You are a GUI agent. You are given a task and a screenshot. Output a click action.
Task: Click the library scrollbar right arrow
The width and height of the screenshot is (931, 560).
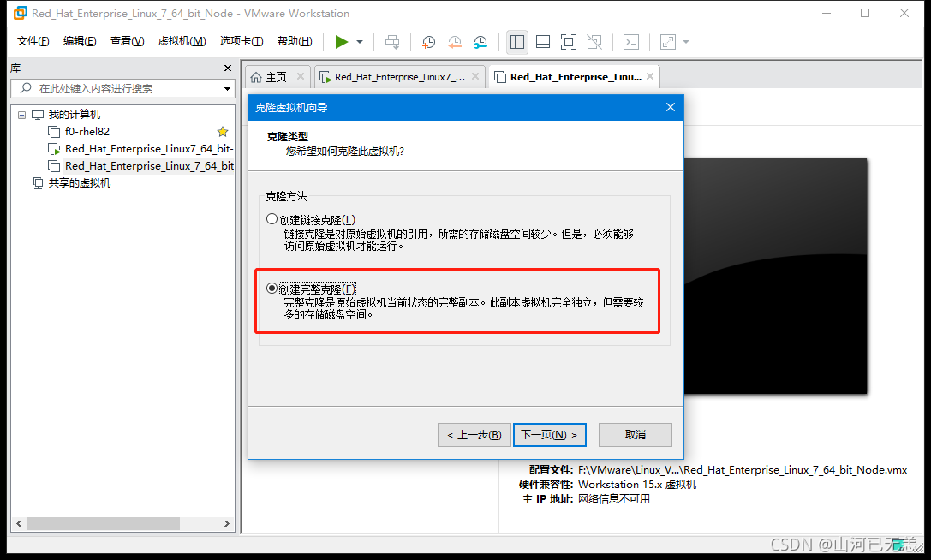(227, 524)
